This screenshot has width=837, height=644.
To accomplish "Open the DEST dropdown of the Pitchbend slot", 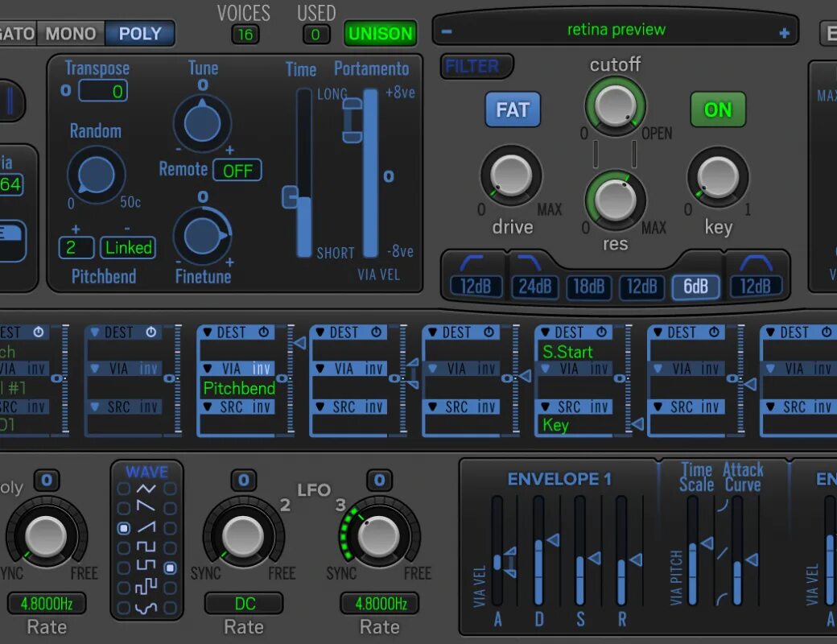I will click(x=208, y=332).
